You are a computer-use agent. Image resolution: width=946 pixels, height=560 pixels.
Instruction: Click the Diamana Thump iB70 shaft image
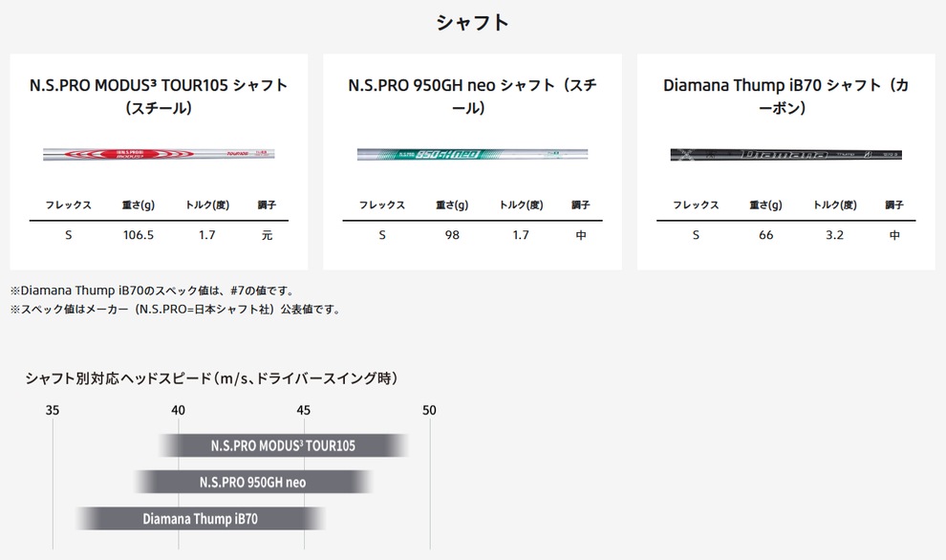point(785,153)
